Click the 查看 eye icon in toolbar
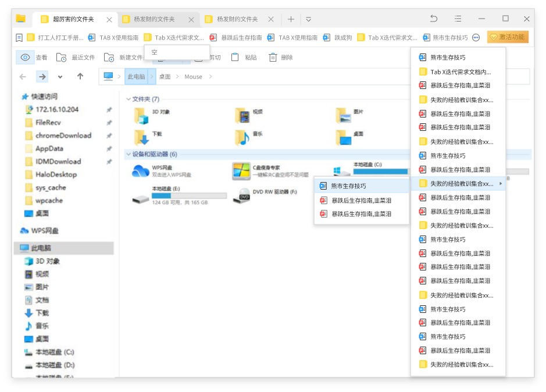Screen dimensions: 546x392 pos(25,58)
